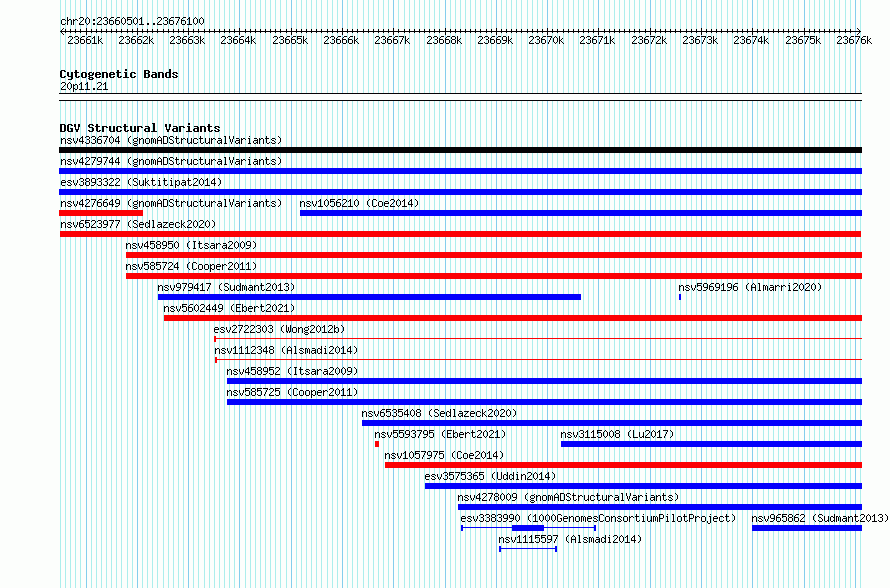Open the nsv4336704 black variant bar

460,150
